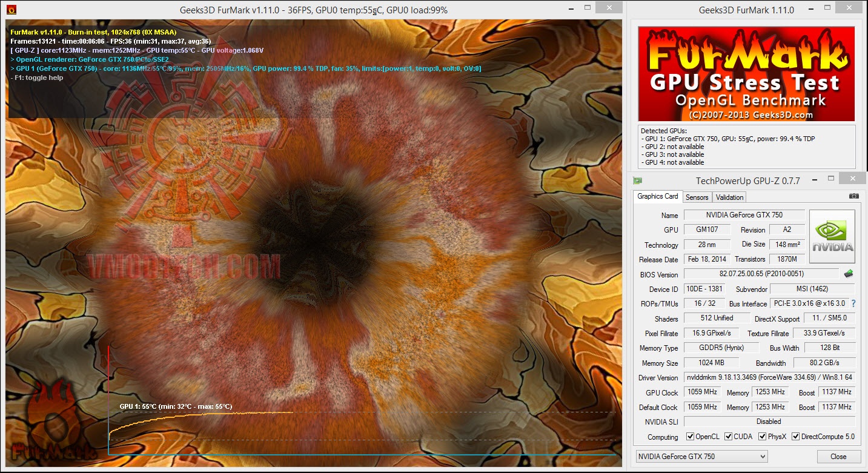Switch to the Graphics Card tab
Image resolution: width=868 pixels, height=473 pixels.
point(658,196)
